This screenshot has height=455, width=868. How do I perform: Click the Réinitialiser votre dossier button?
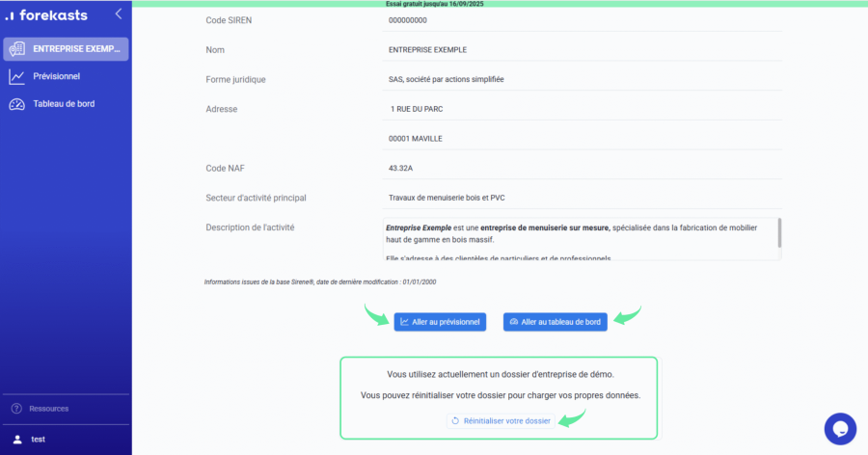pos(501,421)
